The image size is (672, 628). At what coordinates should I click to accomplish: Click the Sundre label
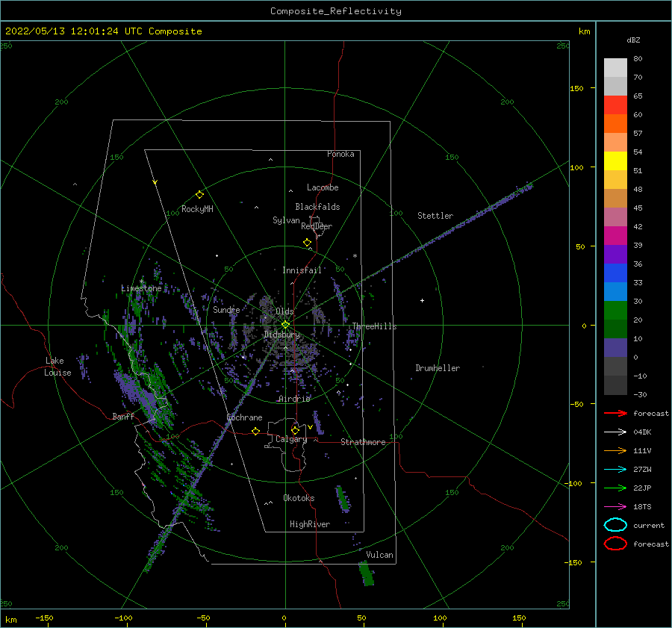coord(226,309)
